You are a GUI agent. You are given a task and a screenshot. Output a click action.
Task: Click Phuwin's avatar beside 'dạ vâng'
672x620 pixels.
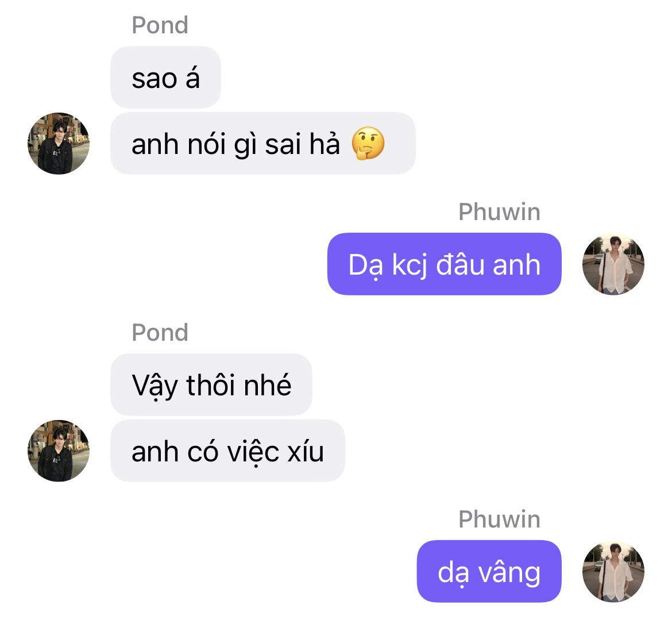pos(613,572)
